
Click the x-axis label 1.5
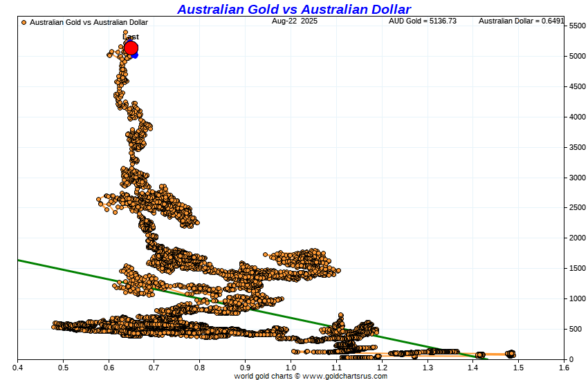[519, 368]
